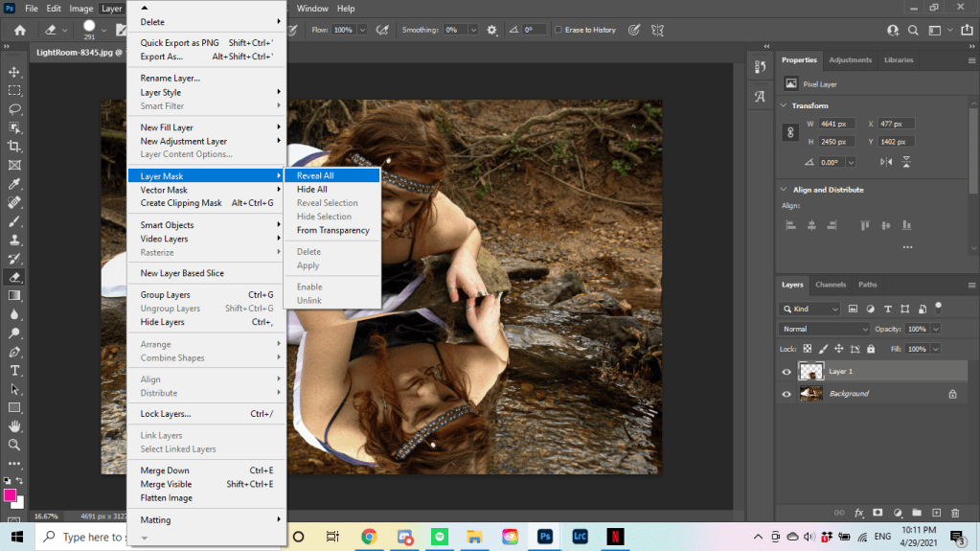Image resolution: width=980 pixels, height=551 pixels.
Task: Pick the Eyedropper tool
Action: tap(14, 183)
